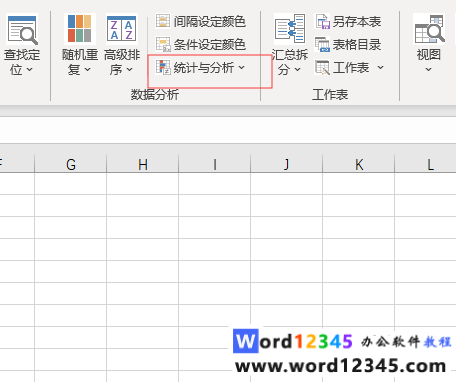Select column L header

coord(426,163)
